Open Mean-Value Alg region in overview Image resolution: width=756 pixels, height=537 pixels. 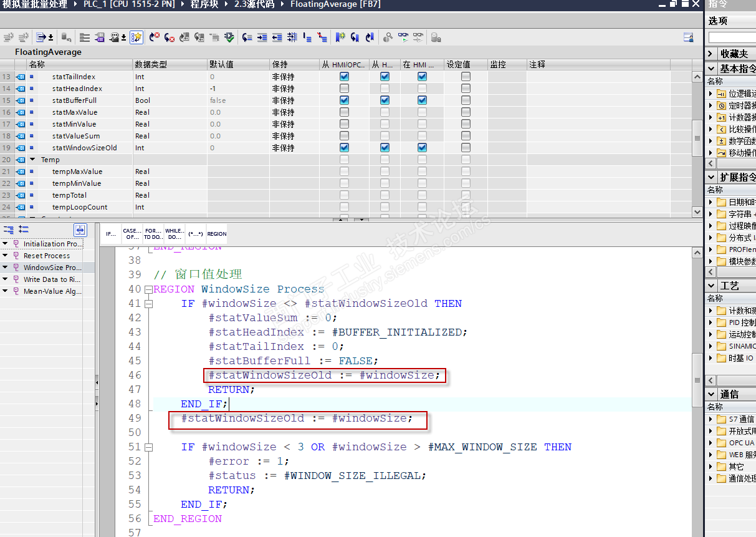[x=52, y=291]
